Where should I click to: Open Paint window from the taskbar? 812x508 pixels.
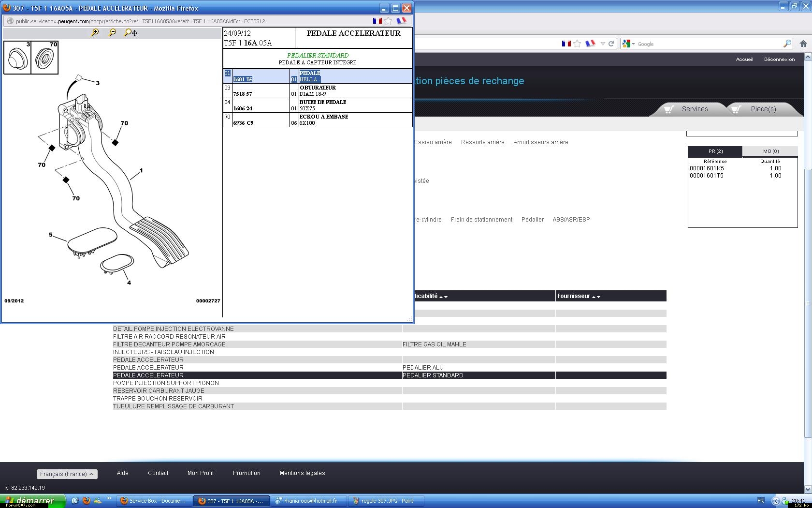pyautogui.click(x=386, y=501)
